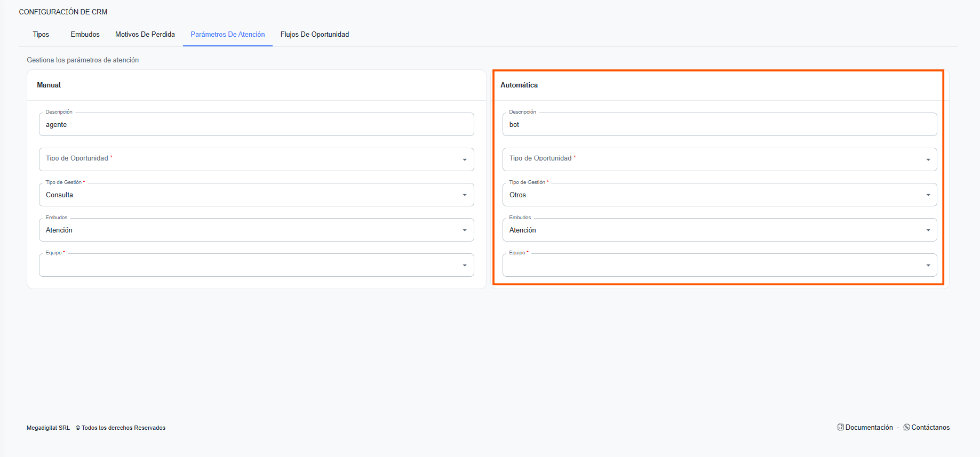Image resolution: width=980 pixels, height=457 pixels.
Task: Go to Motivos De Perdida tab
Action: pyautogui.click(x=145, y=35)
